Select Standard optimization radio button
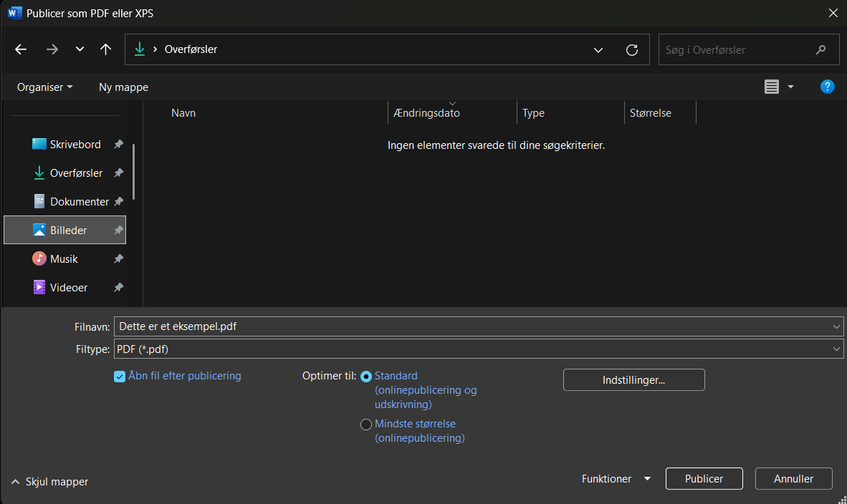Screen dimensions: 847x504 [366, 376]
